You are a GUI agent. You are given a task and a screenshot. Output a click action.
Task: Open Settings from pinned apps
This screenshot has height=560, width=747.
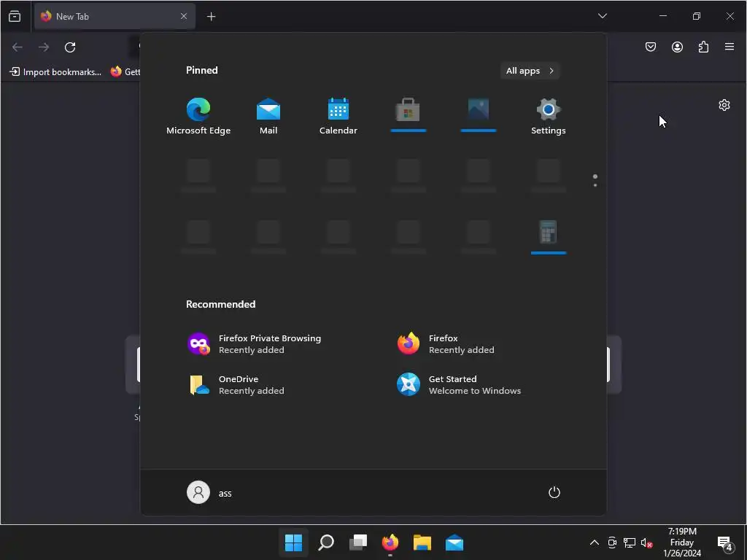click(549, 116)
